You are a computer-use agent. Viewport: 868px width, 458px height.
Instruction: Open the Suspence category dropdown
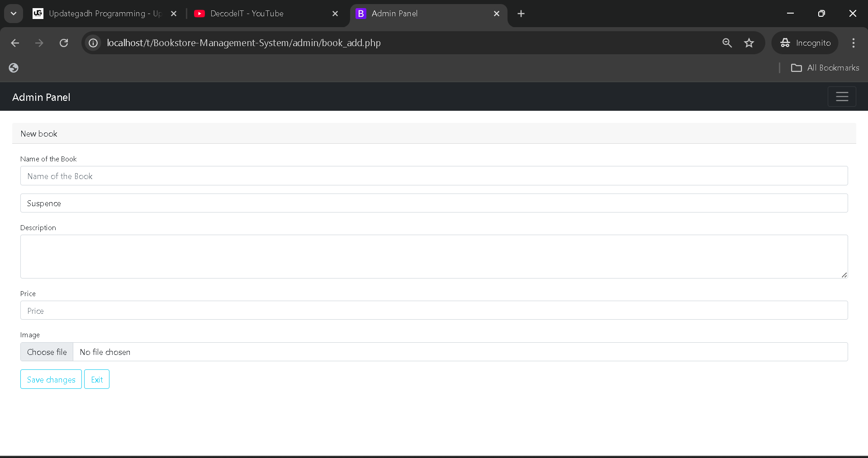pos(434,203)
